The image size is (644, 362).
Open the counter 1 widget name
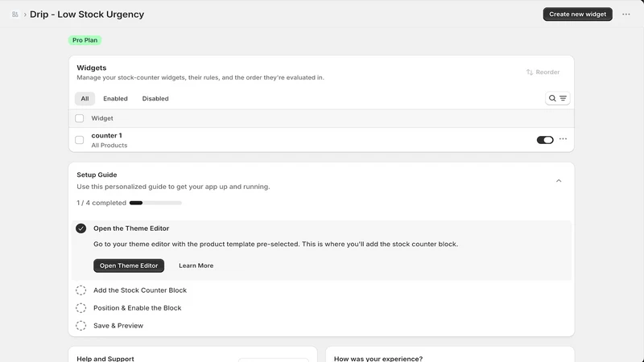[x=106, y=135]
